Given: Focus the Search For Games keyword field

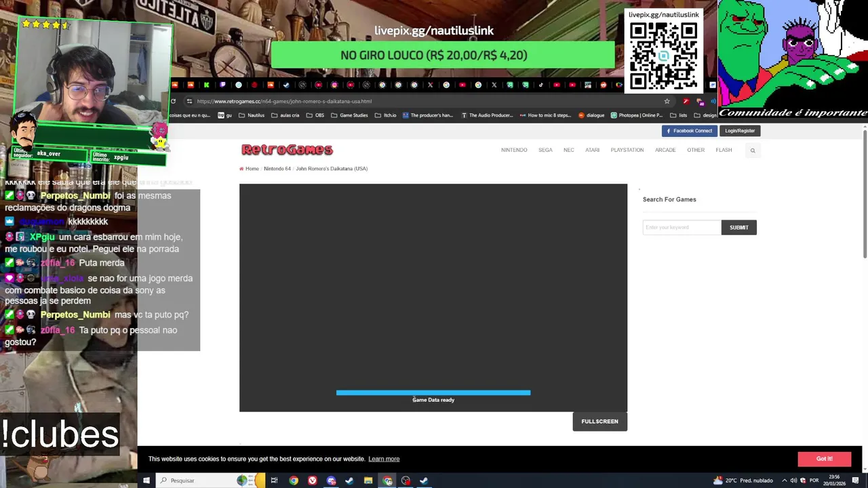Looking at the screenshot, I should pyautogui.click(x=682, y=227).
